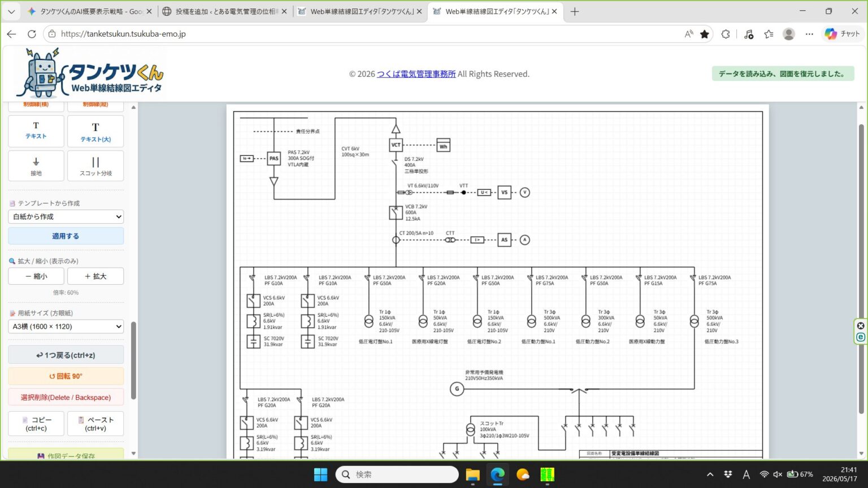Viewport: 868px width, 488px height.
Task: Open the volume control in system tray
Action: [x=778, y=474]
